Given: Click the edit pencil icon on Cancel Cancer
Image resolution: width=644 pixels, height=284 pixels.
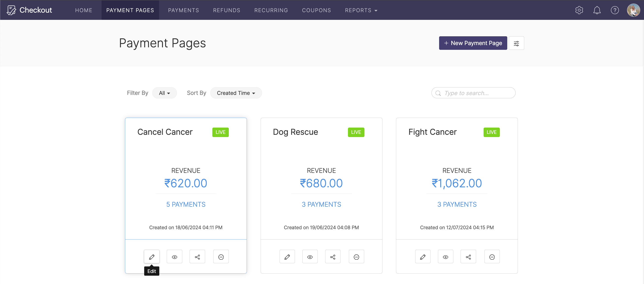Looking at the screenshot, I should click(x=152, y=257).
